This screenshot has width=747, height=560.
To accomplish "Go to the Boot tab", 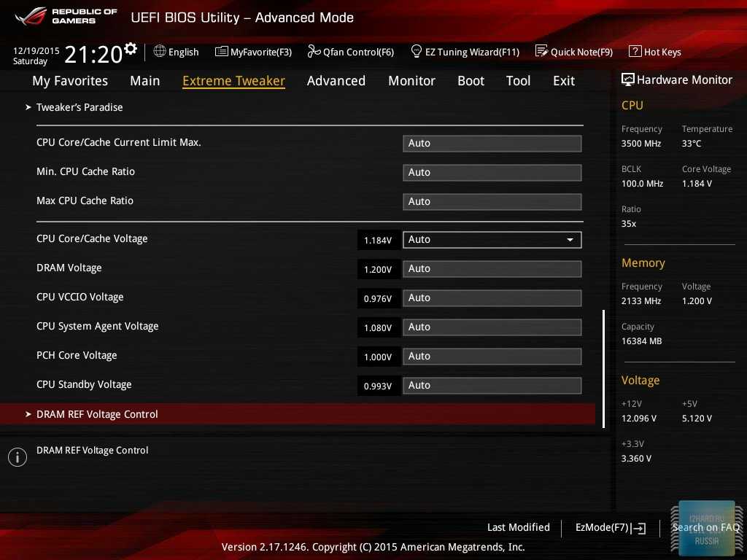I will tap(471, 81).
